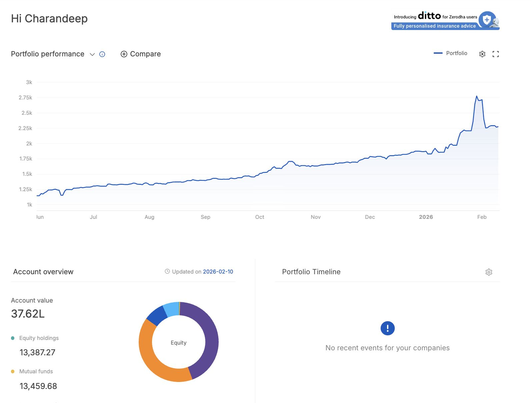The width and height of the screenshot is (532, 403).
Task: Click the clock icon near Updated on
Action: (x=167, y=272)
